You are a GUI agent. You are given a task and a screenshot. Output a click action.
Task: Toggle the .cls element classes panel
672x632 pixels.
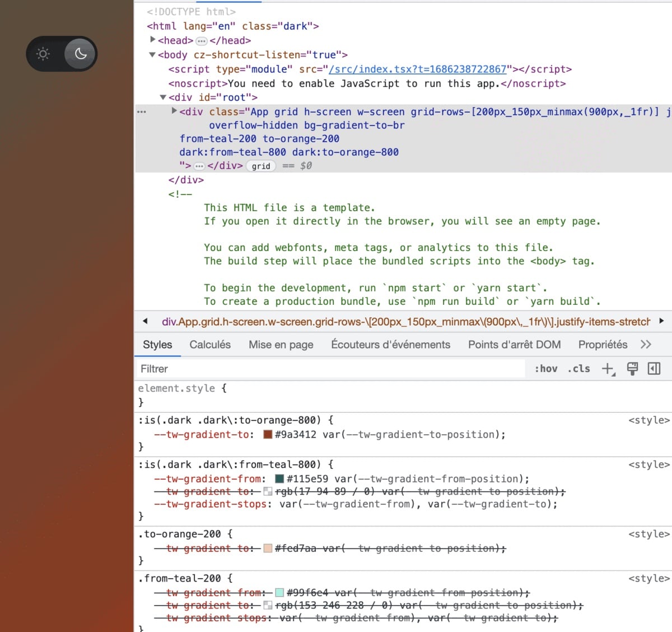click(579, 369)
